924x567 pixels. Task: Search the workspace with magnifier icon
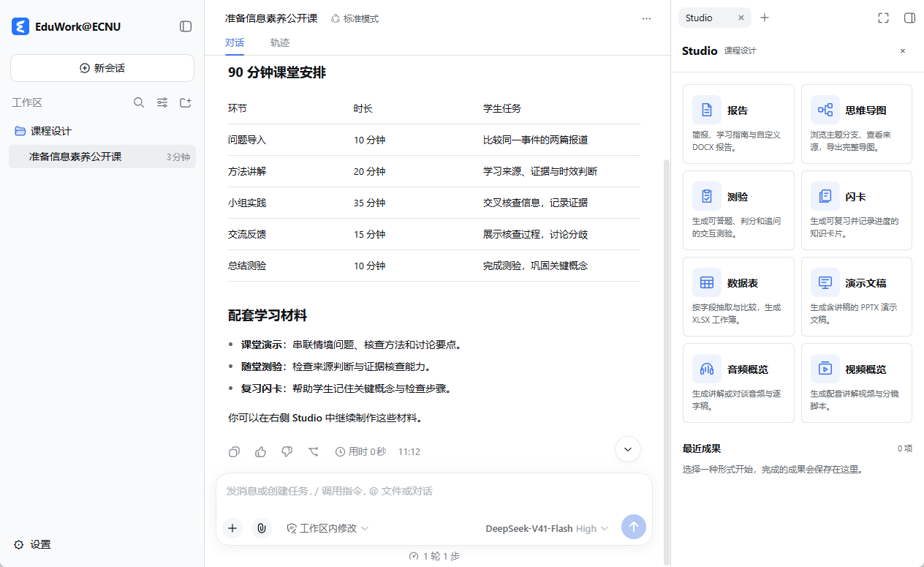(139, 103)
